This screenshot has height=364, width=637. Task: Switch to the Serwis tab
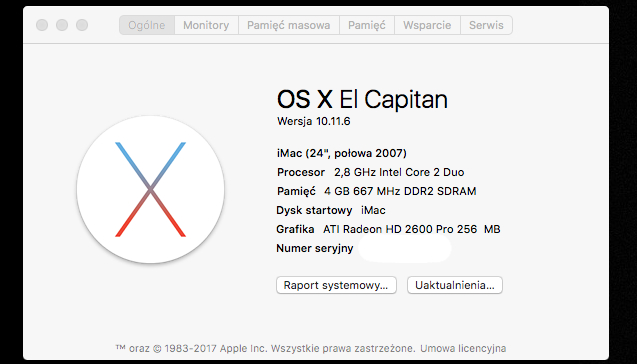point(486,25)
